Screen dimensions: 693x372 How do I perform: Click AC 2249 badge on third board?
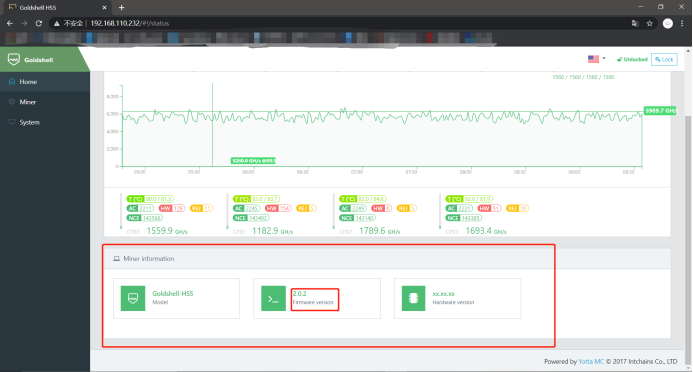tap(353, 208)
